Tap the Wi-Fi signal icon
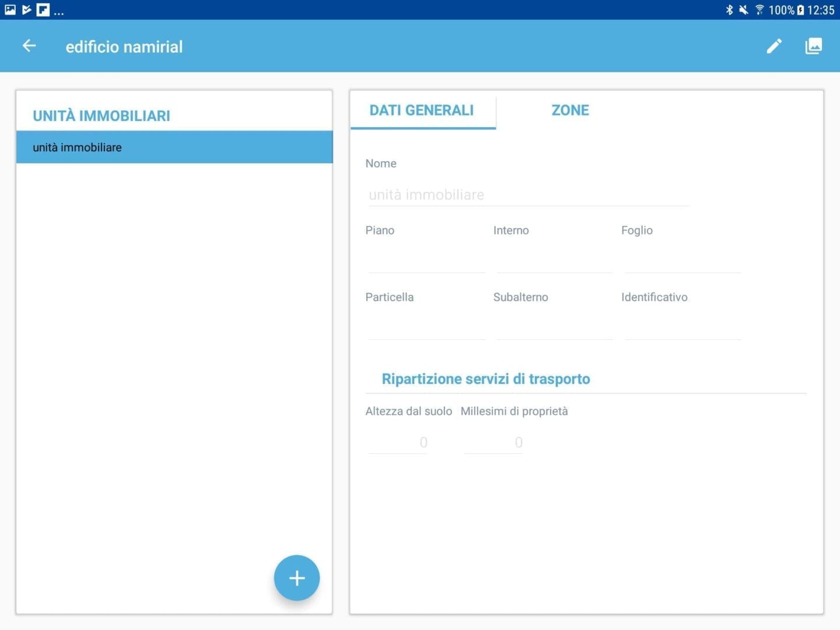This screenshot has height=630, width=840. (x=758, y=10)
